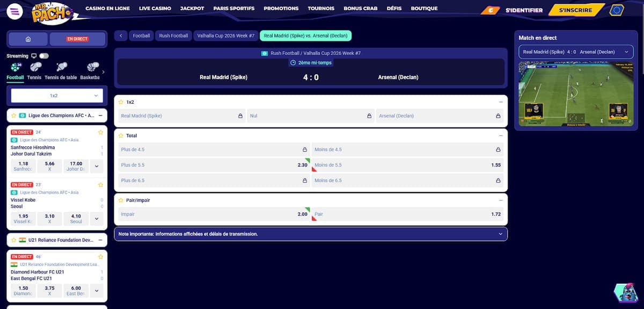Favorite the Ligue des Champions AFC league
The height and width of the screenshot is (309, 644).
pos(13,116)
